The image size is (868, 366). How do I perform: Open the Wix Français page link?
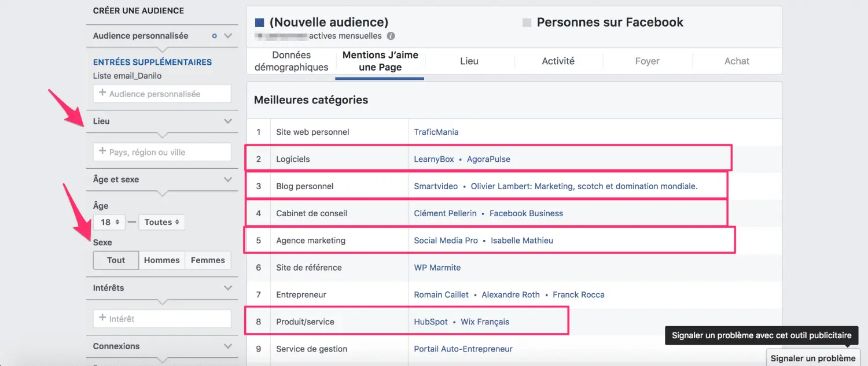pyautogui.click(x=485, y=322)
